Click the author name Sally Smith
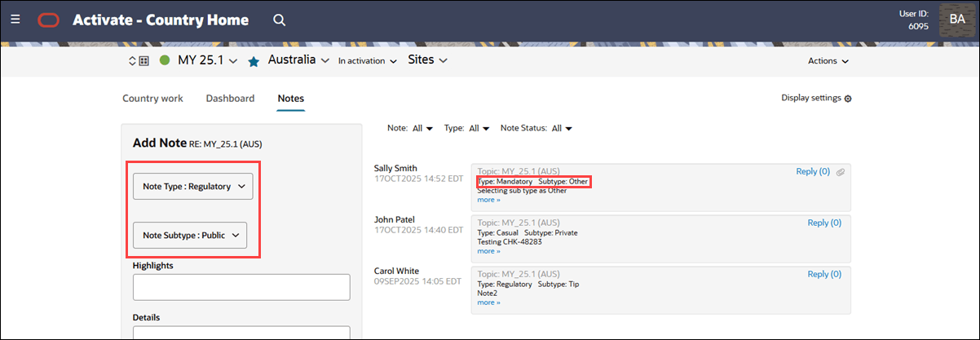The height and width of the screenshot is (340, 980). (395, 168)
